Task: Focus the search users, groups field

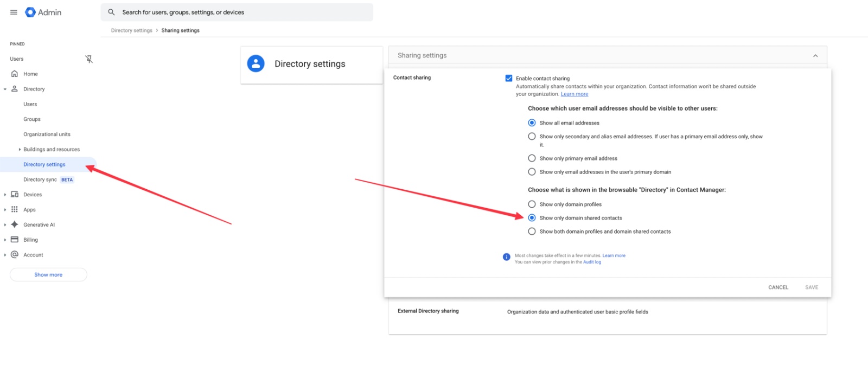Action: [237, 12]
